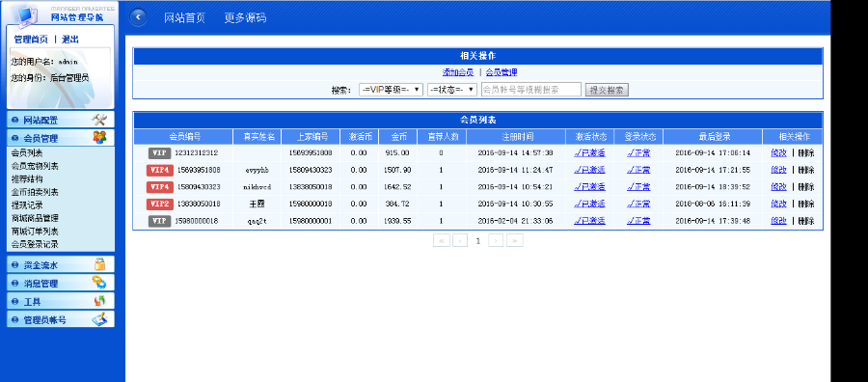
Task: Toggle 正常 login status for member 12312312312
Action: point(638,152)
